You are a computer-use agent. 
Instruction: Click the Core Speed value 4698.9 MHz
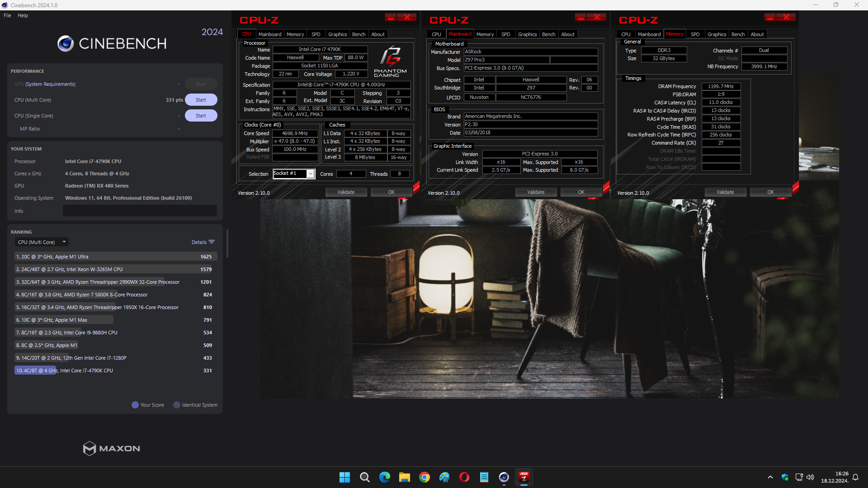pos(295,133)
